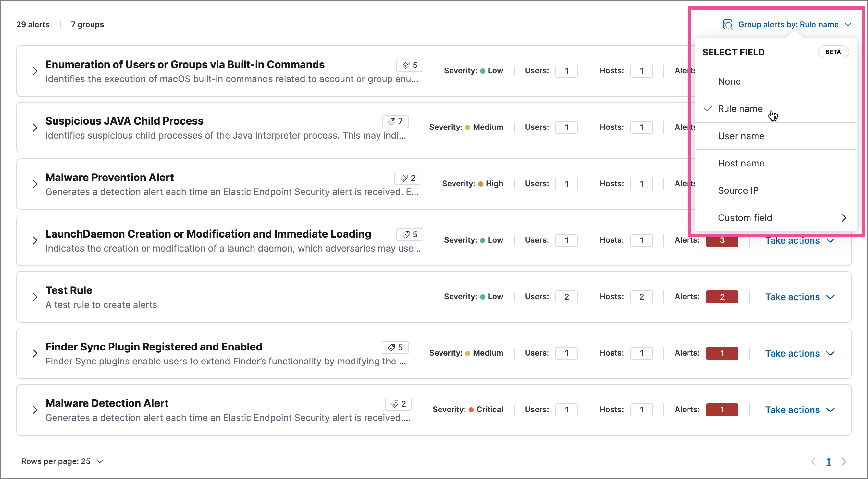
Task: Select "Source IP" from the field menu
Action: (x=738, y=190)
